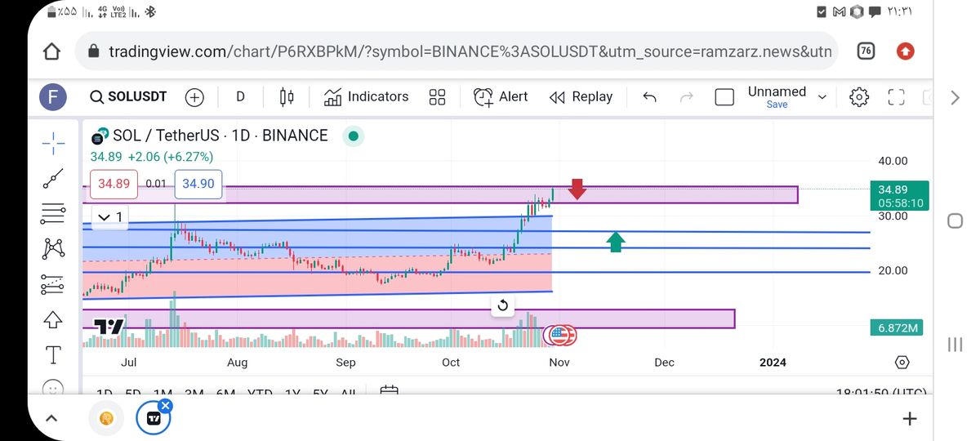Toggle the market status green dot
The width and height of the screenshot is (980, 441).
(353, 136)
